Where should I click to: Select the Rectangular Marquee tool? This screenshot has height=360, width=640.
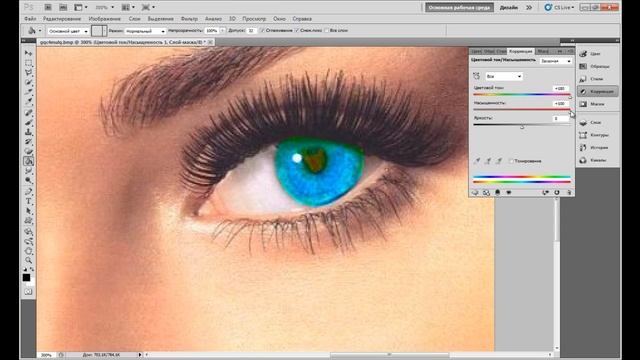click(x=28, y=63)
